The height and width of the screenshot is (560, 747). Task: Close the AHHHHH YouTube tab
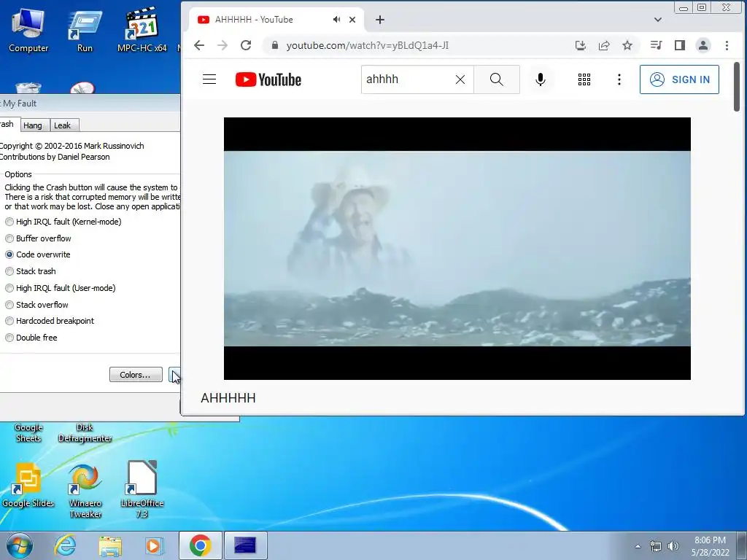point(352,20)
